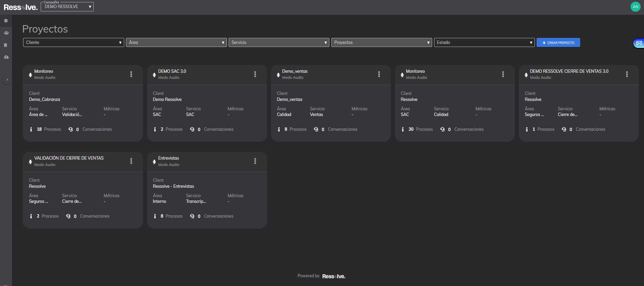Open the Estado filter dropdown
644x286 pixels.
pos(485,43)
